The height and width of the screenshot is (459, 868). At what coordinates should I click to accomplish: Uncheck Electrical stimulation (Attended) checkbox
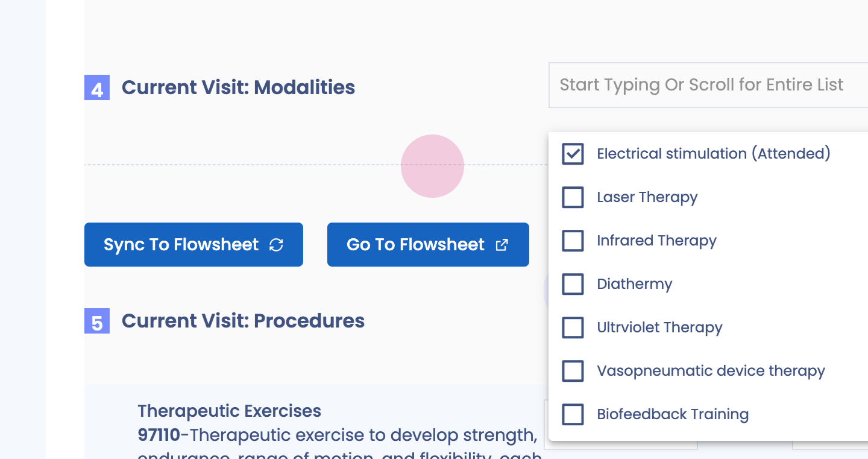(x=573, y=154)
